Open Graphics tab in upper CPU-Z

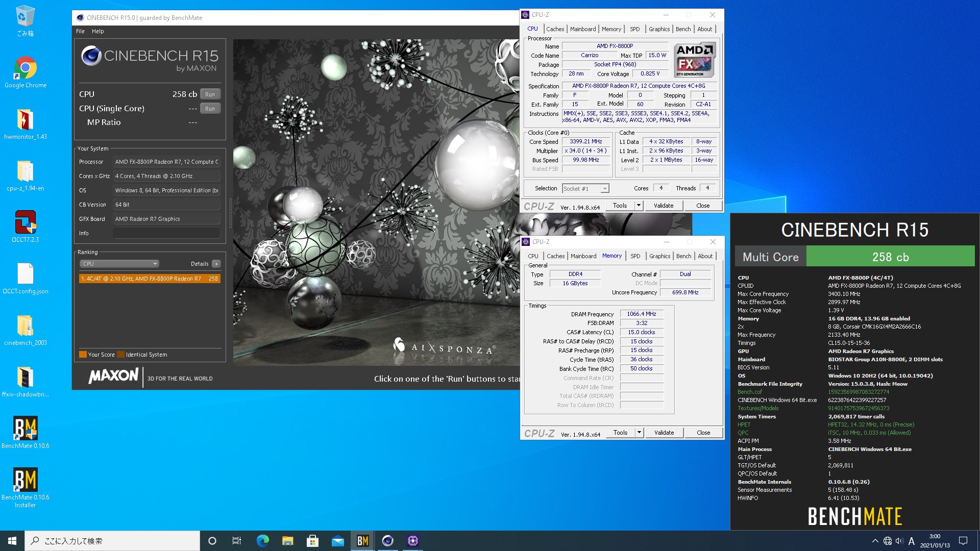pos(659,29)
